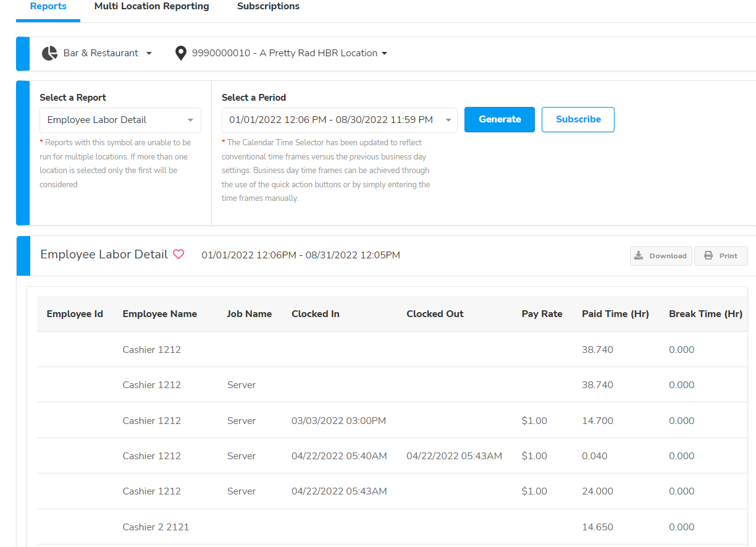756x547 pixels.
Task: Click the Clocked In column header
Action: click(315, 314)
